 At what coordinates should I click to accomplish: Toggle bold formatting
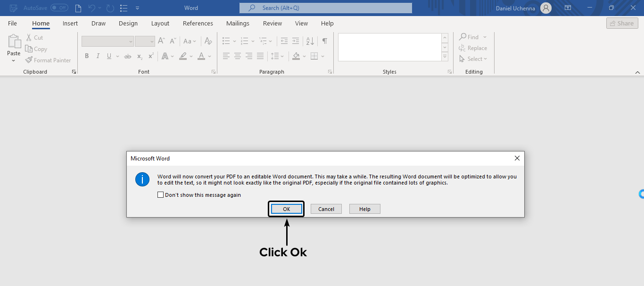coord(87,56)
